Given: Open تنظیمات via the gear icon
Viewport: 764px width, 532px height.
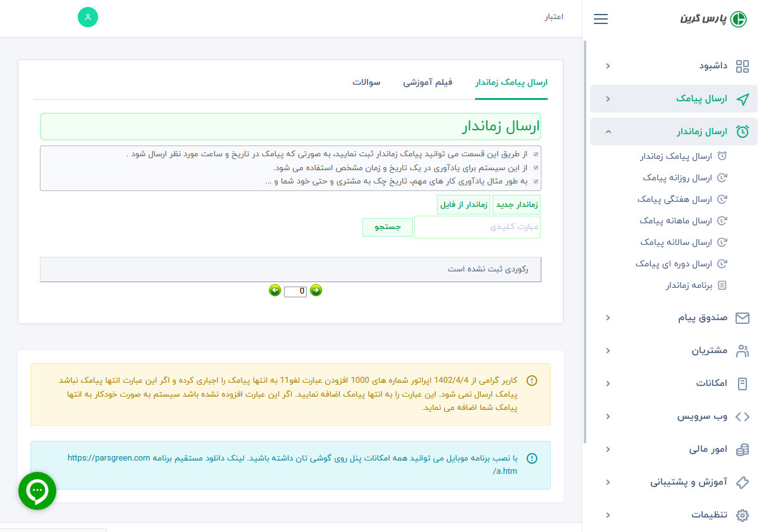Looking at the screenshot, I should 741,514.
